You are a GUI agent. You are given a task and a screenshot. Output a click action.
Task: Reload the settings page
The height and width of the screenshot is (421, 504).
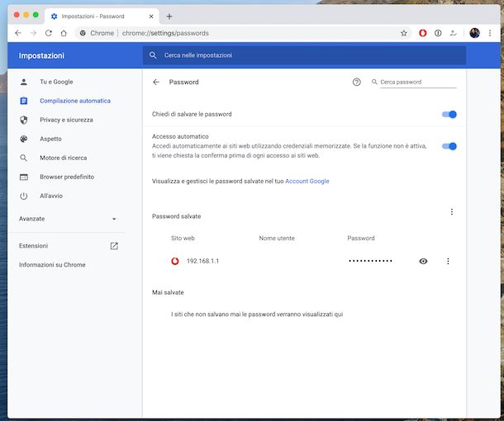click(x=49, y=33)
